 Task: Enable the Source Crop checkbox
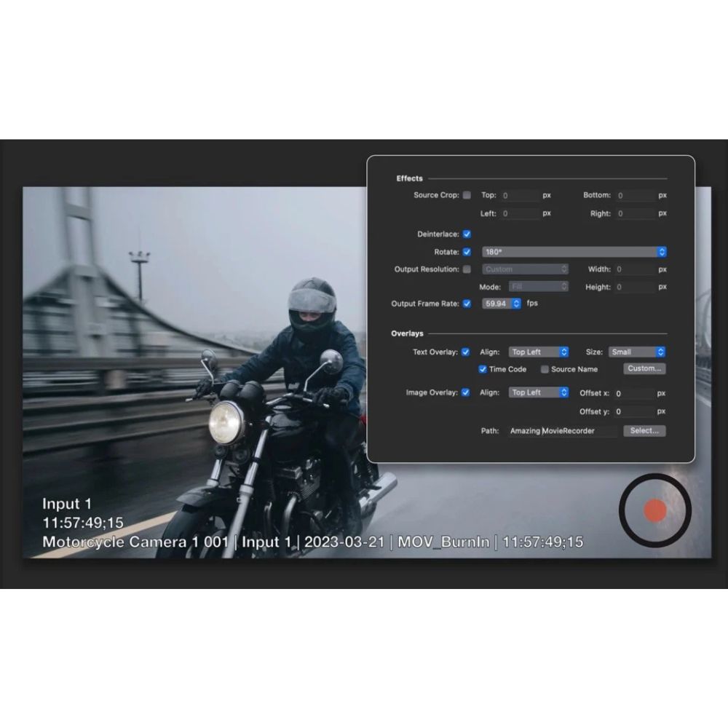coord(467,195)
